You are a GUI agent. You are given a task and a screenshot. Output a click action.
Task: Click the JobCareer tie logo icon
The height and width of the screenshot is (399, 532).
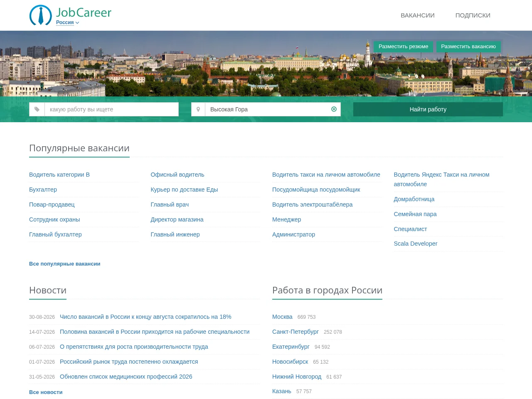[41, 15]
